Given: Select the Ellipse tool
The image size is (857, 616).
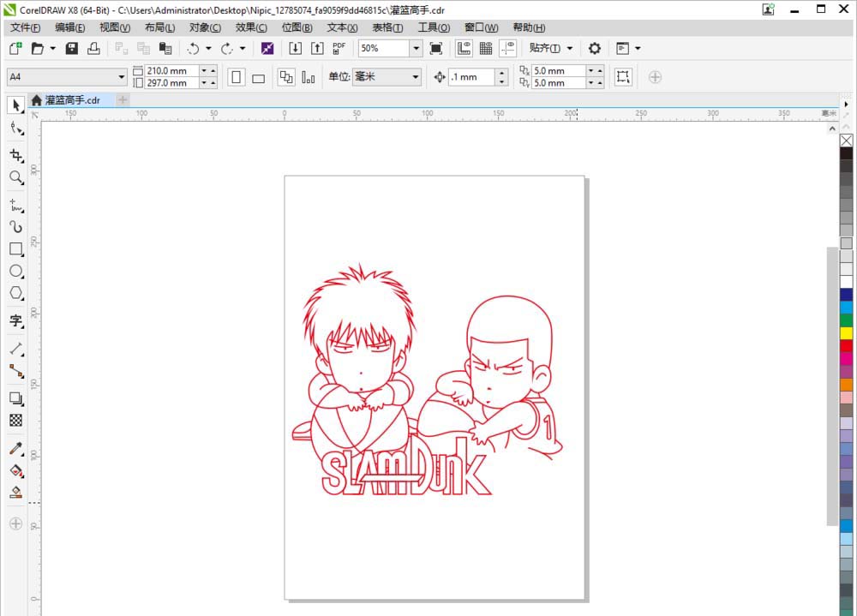Looking at the screenshot, I should point(15,271).
